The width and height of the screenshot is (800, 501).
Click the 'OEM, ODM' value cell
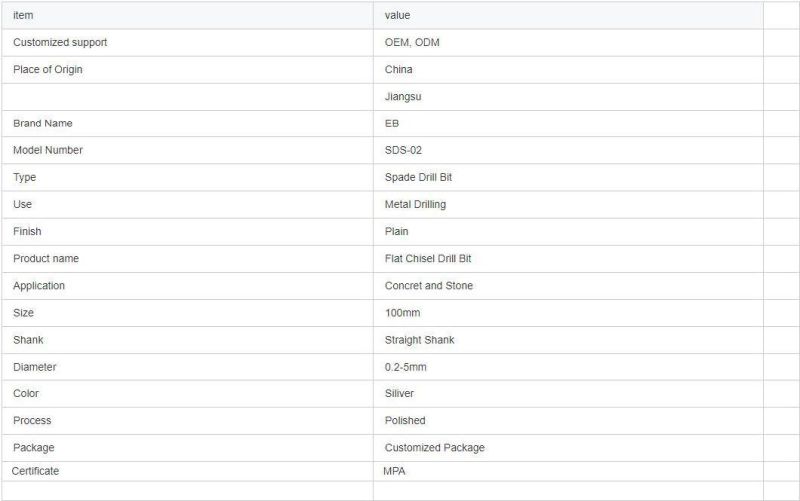pyautogui.click(x=413, y=42)
